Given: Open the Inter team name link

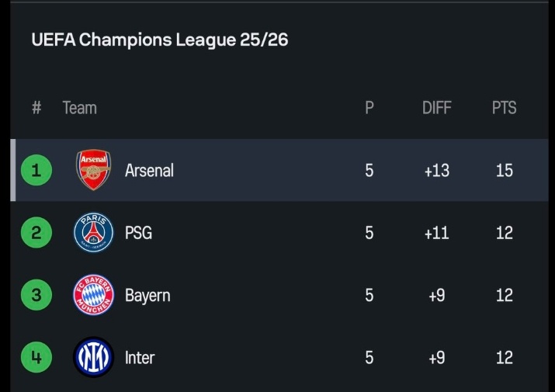Looking at the screenshot, I should 140,358.
